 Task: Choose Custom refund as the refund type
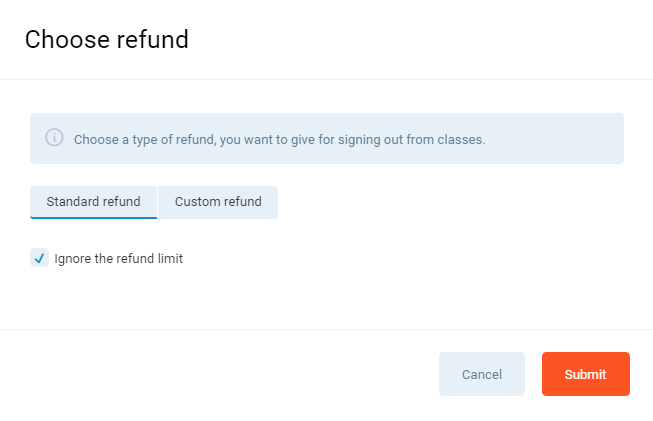(x=218, y=202)
